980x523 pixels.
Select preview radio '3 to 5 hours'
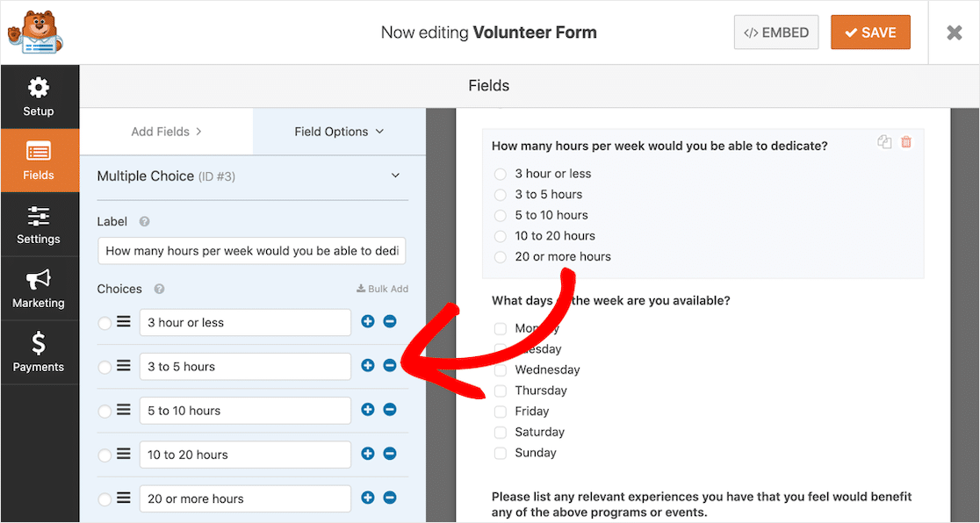point(500,195)
